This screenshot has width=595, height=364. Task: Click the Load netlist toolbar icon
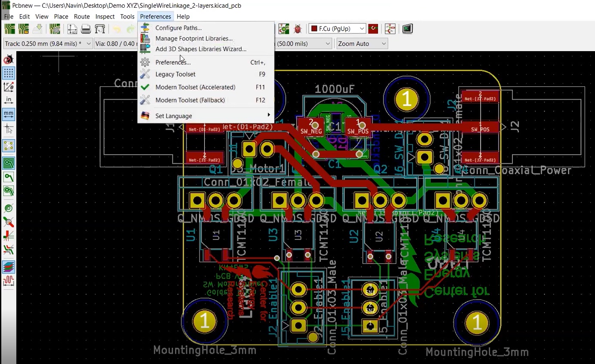(284, 29)
